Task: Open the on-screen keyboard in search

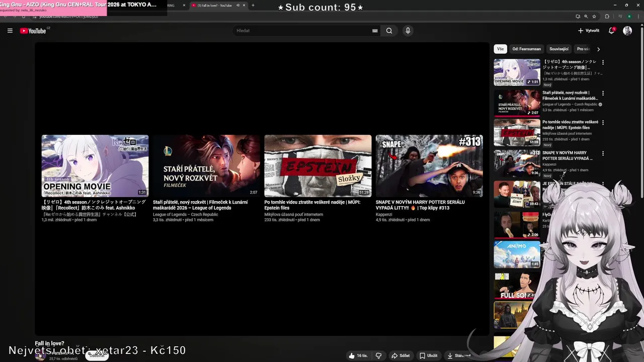Action: click(x=375, y=31)
